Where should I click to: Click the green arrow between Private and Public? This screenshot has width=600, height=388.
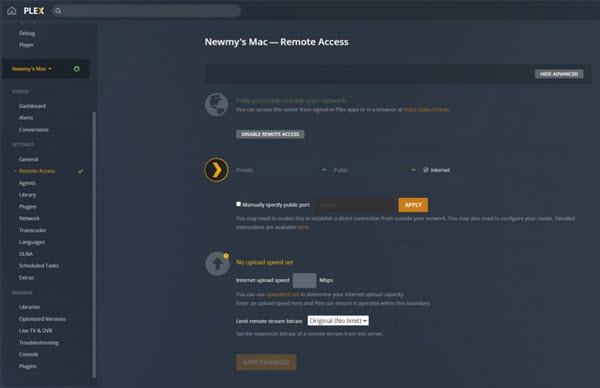click(x=324, y=170)
